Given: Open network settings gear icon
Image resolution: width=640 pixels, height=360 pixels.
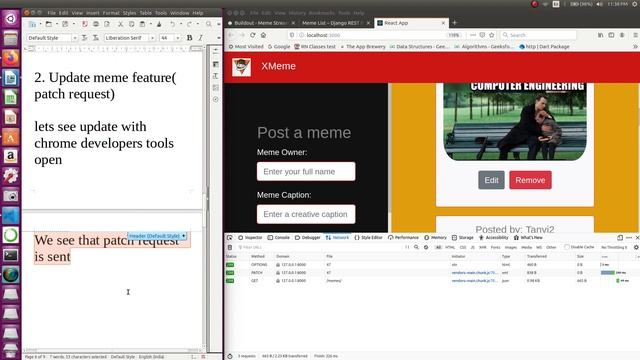Looking at the screenshot, I should 636,247.
